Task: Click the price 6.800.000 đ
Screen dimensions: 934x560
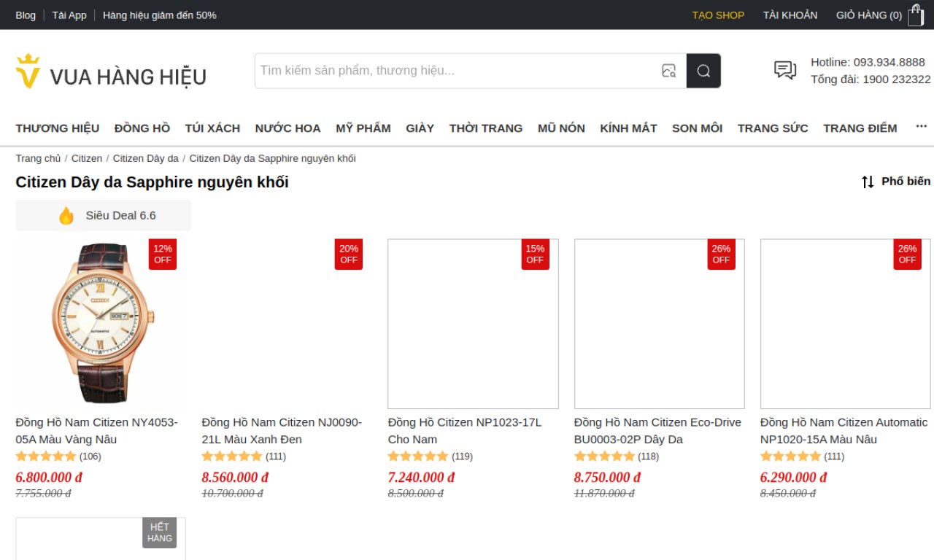Action: (x=49, y=478)
